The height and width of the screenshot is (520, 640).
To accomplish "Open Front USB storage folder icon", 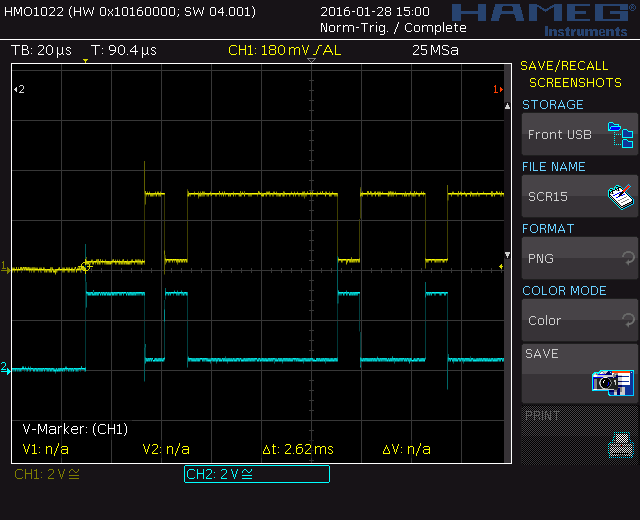I will (x=620, y=134).
